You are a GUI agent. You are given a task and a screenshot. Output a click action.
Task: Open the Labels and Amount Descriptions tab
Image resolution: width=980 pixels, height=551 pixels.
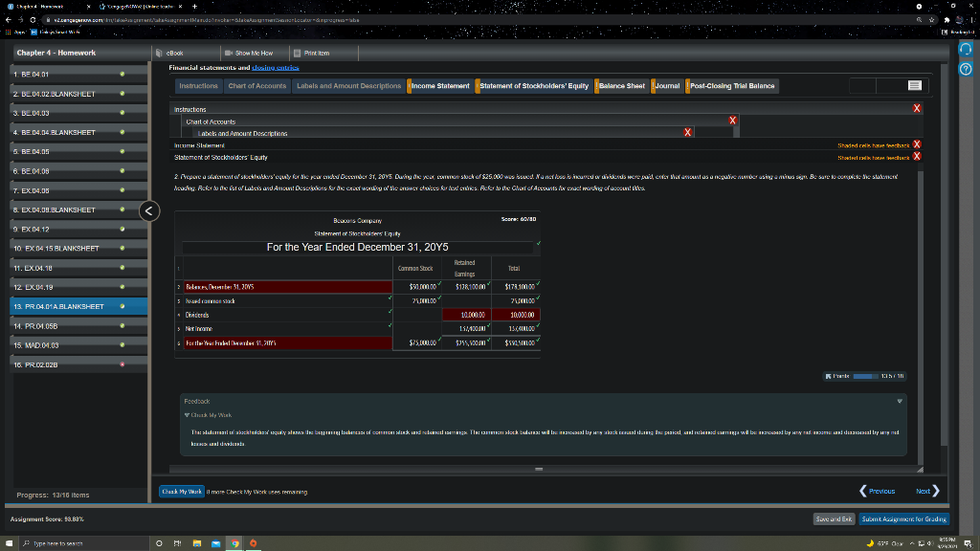[x=348, y=86]
